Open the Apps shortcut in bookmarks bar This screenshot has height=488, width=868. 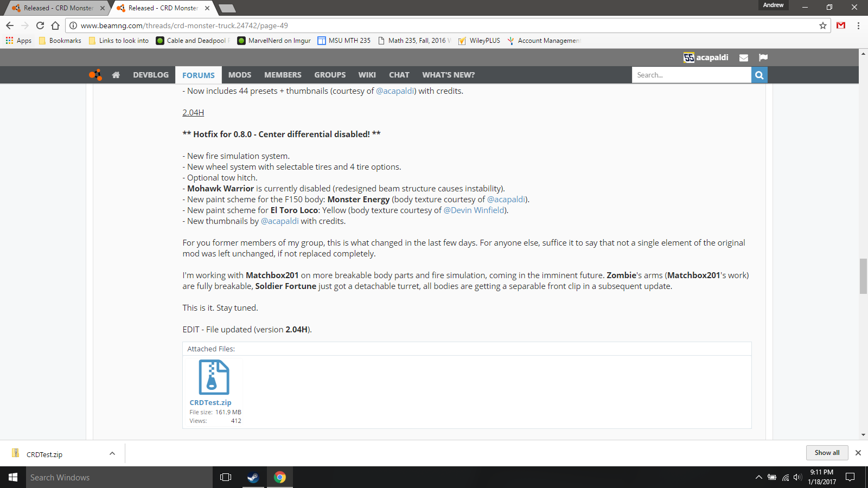tap(18, 41)
